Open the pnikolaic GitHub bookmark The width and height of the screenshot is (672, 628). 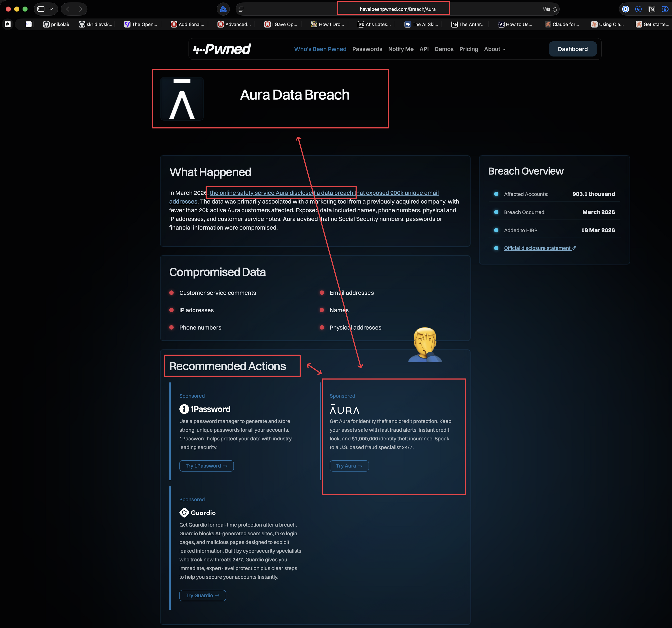click(x=56, y=24)
